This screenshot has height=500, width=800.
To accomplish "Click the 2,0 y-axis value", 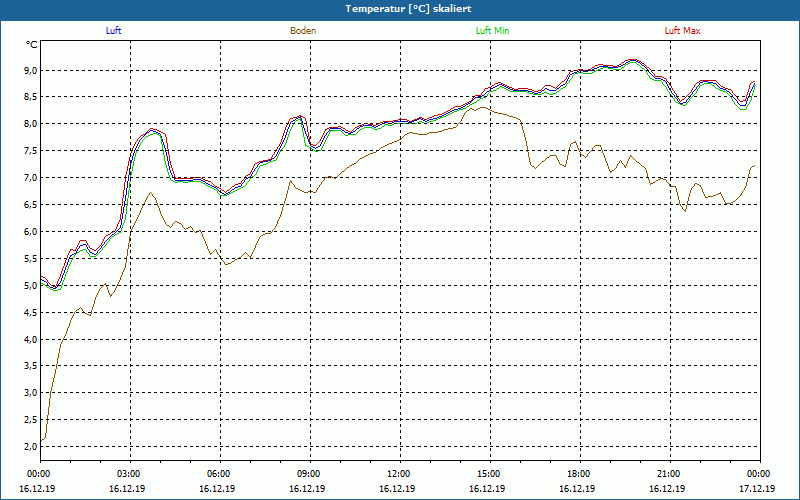I will pos(31,447).
